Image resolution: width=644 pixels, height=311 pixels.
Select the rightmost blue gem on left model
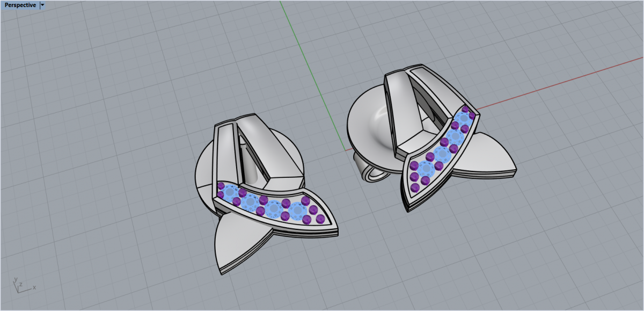pyautogui.click(x=297, y=210)
